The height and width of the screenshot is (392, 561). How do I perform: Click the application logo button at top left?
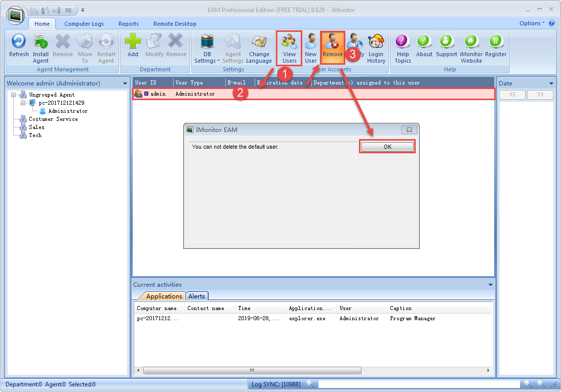(16, 15)
